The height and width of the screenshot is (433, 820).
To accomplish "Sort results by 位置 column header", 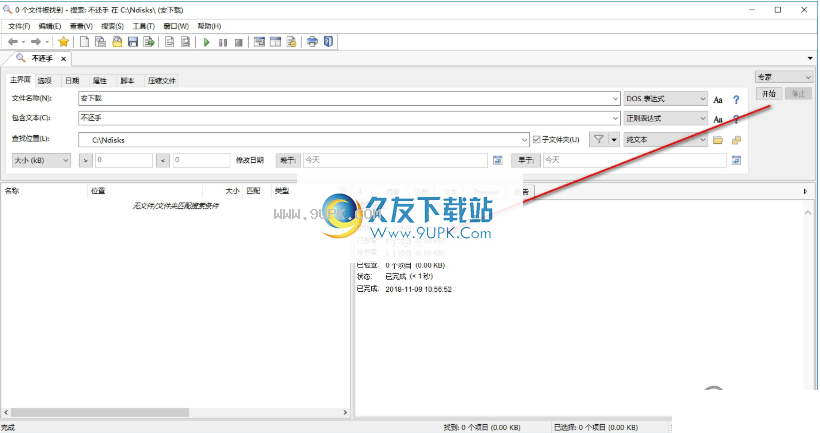I will click(145, 191).
